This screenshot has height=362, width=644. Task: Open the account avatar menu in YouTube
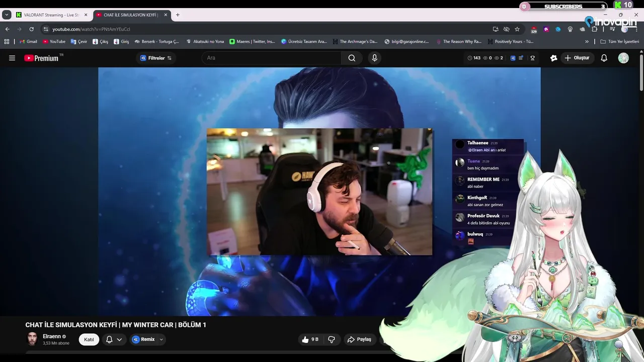tap(623, 58)
